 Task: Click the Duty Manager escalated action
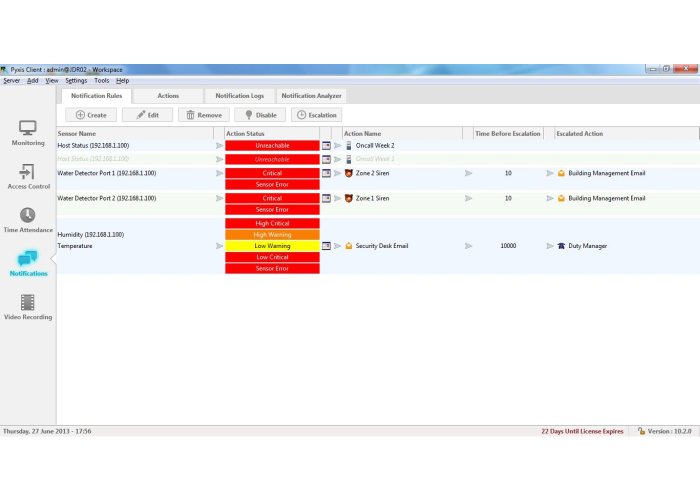[x=588, y=246]
